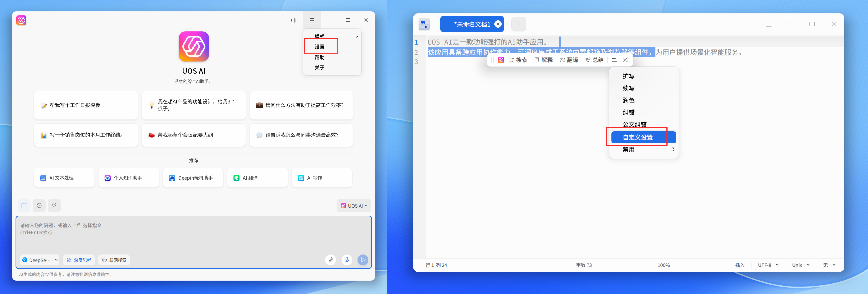Toggle 深度思考 mode
Image resolution: width=868 pixels, height=294 pixels.
(x=79, y=260)
